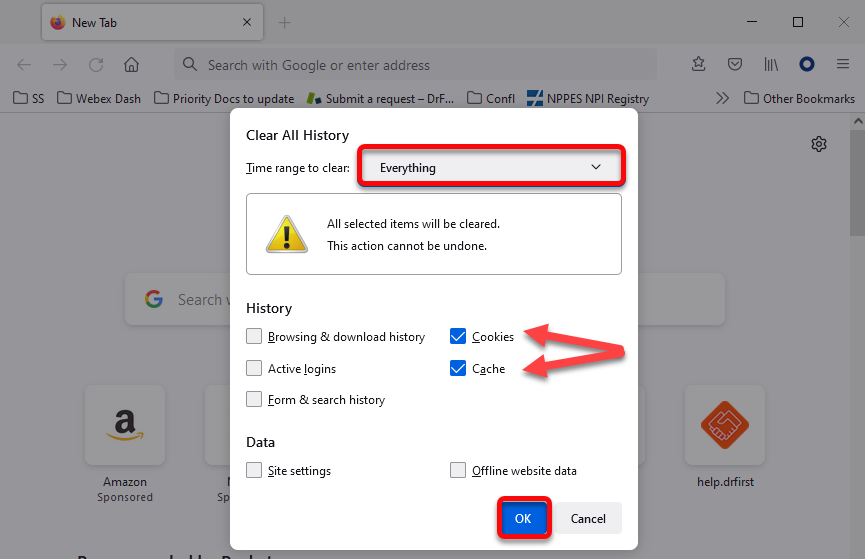Enable Browsing & download history checkbox

pyautogui.click(x=255, y=337)
